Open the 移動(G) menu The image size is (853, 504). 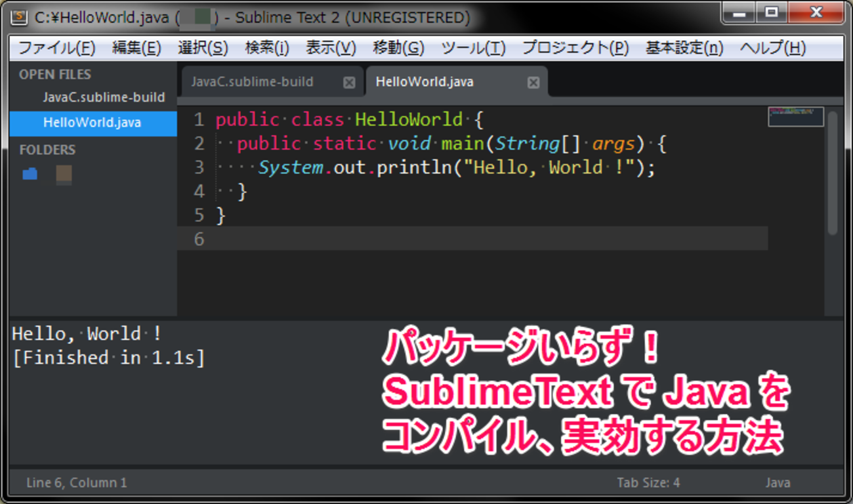398,48
